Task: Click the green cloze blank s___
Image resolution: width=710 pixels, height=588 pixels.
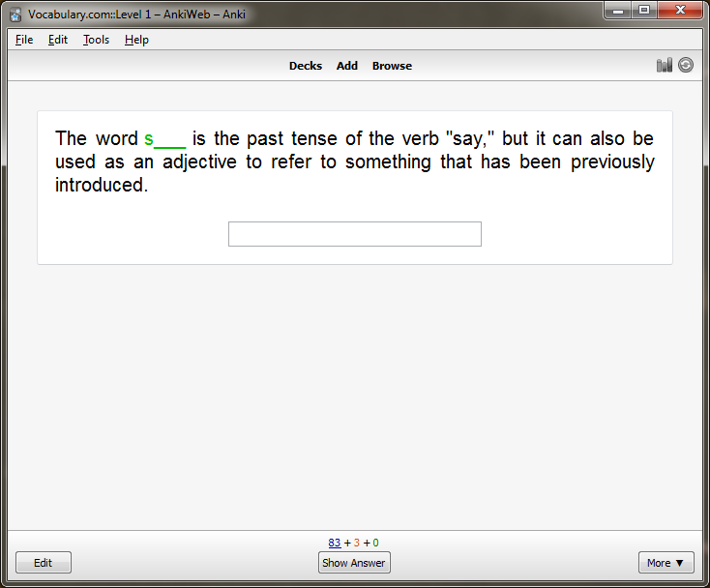Action: 164,139
